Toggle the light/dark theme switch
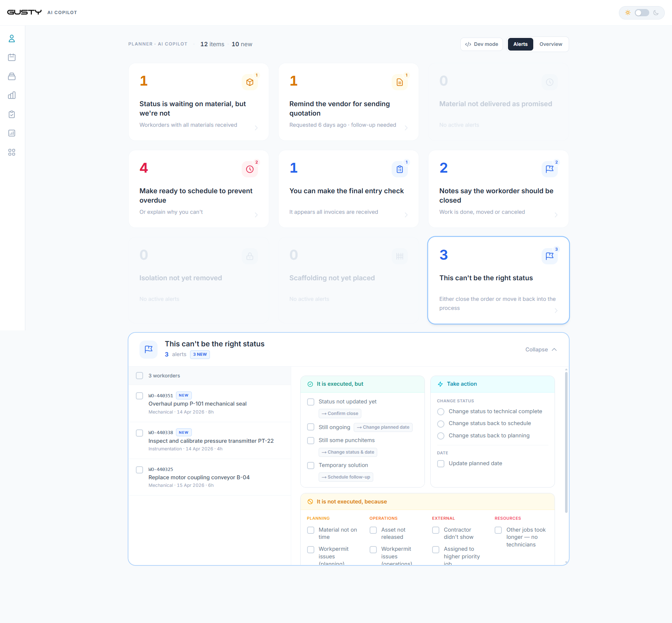Viewport: 672px width, 623px height. (x=642, y=13)
